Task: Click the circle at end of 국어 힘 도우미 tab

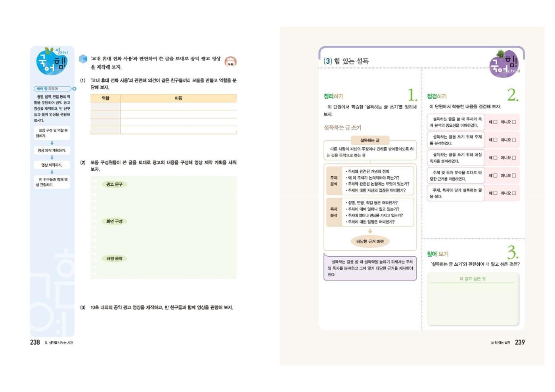Action: [x=74, y=89]
